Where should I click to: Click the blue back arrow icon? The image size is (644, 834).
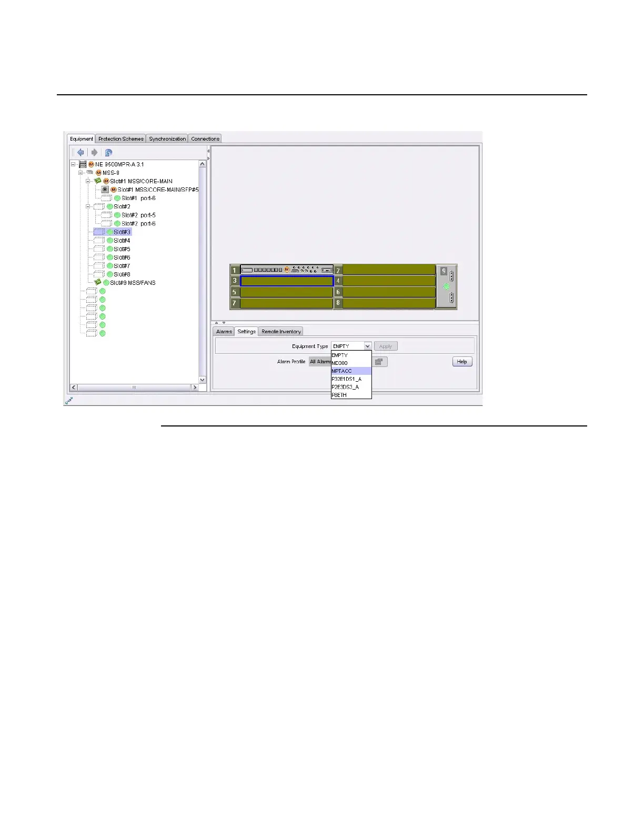80,153
